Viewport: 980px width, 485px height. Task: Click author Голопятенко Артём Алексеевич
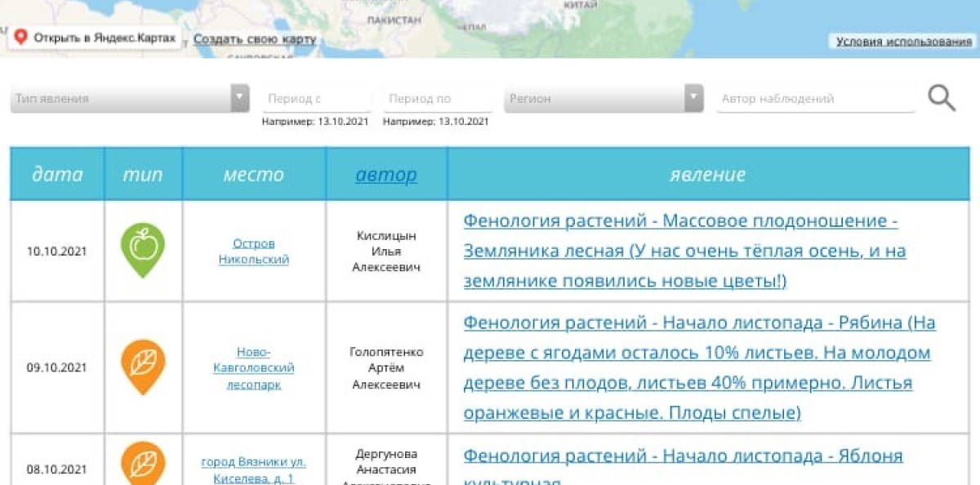pyautogui.click(x=386, y=367)
